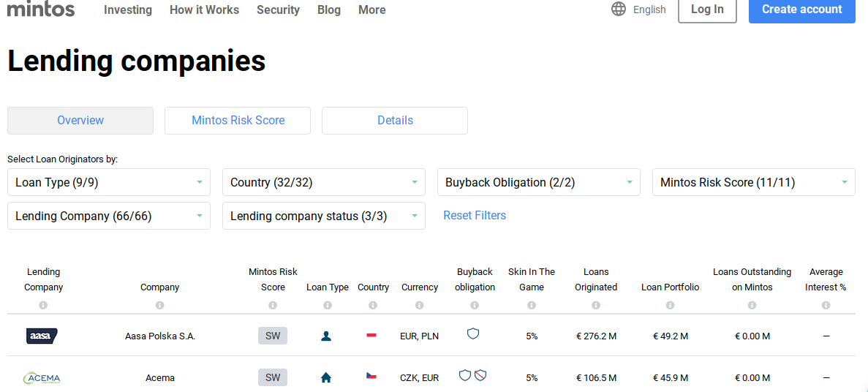
Task: Click the Mintos logo
Action: [x=41, y=8]
